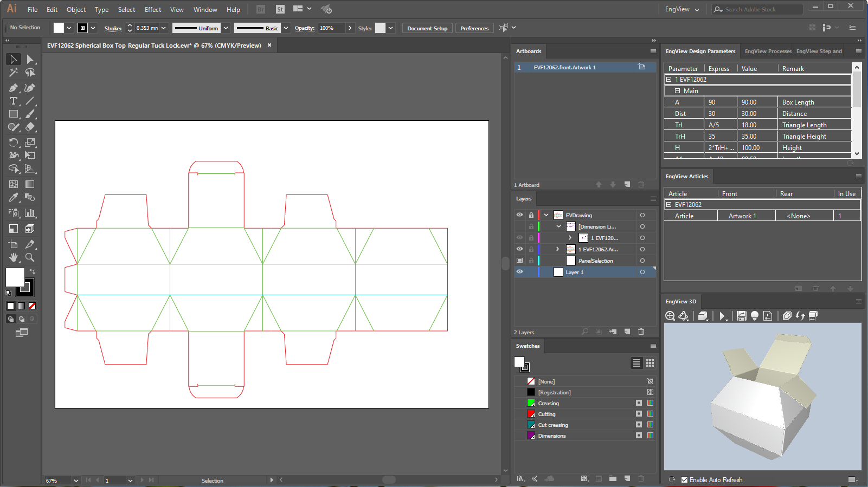Screen dimensions: 868x487
Task: Activate the Eyedropper tool
Action: coord(14,198)
